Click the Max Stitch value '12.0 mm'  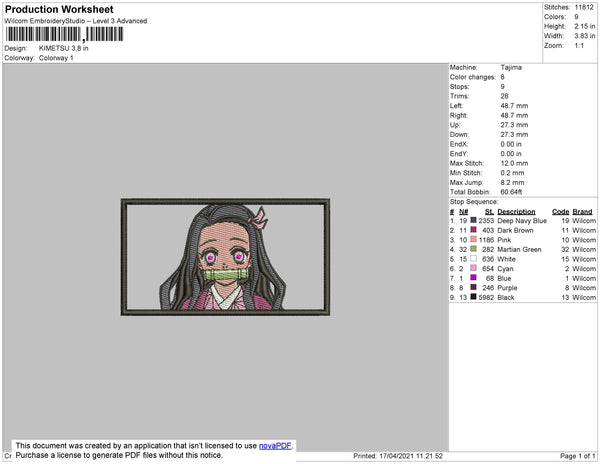coord(514,163)
